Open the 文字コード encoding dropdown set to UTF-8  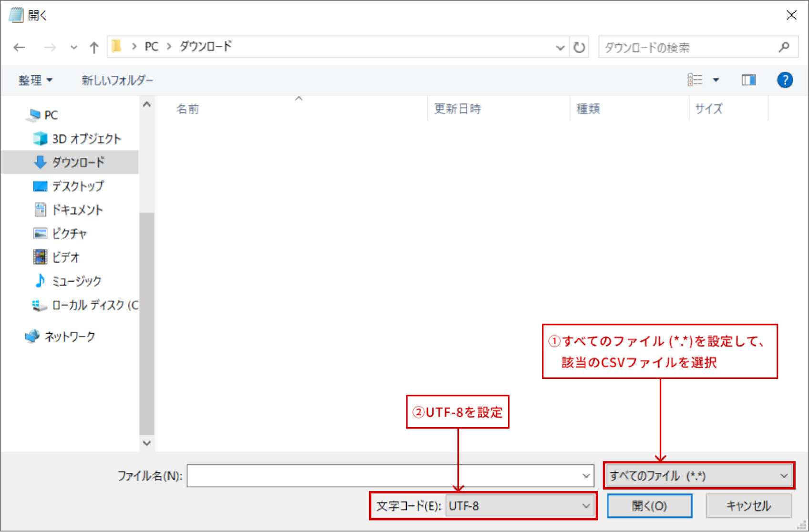pyautogui.click(x=519, y=506)
